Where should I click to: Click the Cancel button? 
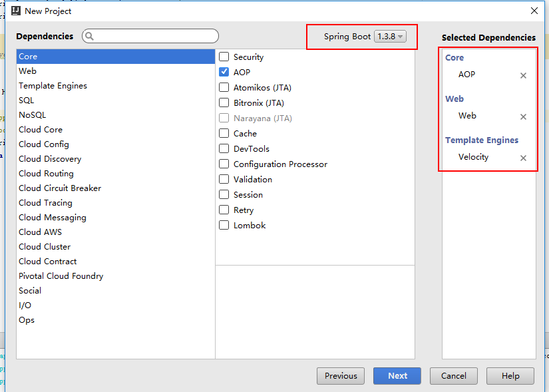pyautogui.click(x=453, y=376)
